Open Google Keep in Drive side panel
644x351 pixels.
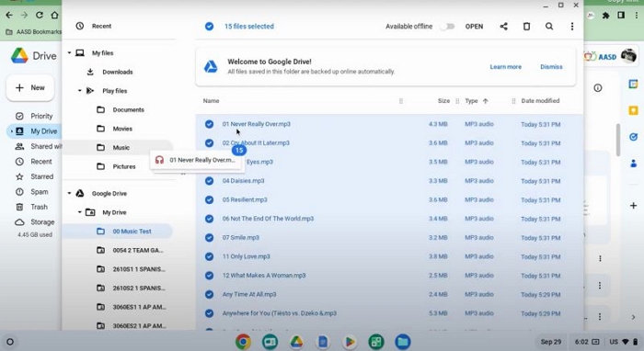(633, 110)
